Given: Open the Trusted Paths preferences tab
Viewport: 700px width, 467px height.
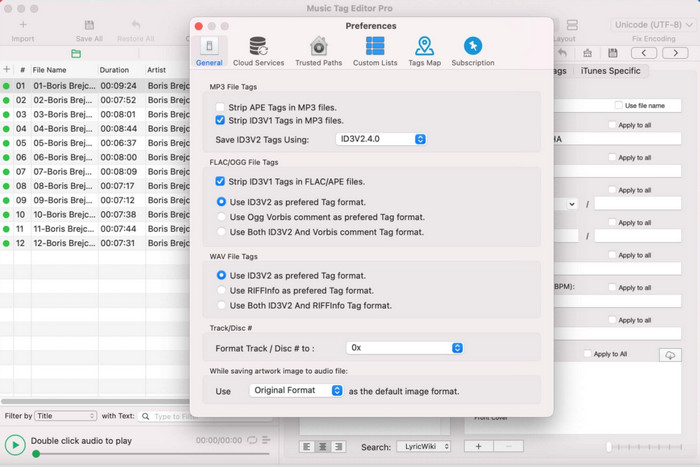Looking at the screenshot, I should [318, 52].
